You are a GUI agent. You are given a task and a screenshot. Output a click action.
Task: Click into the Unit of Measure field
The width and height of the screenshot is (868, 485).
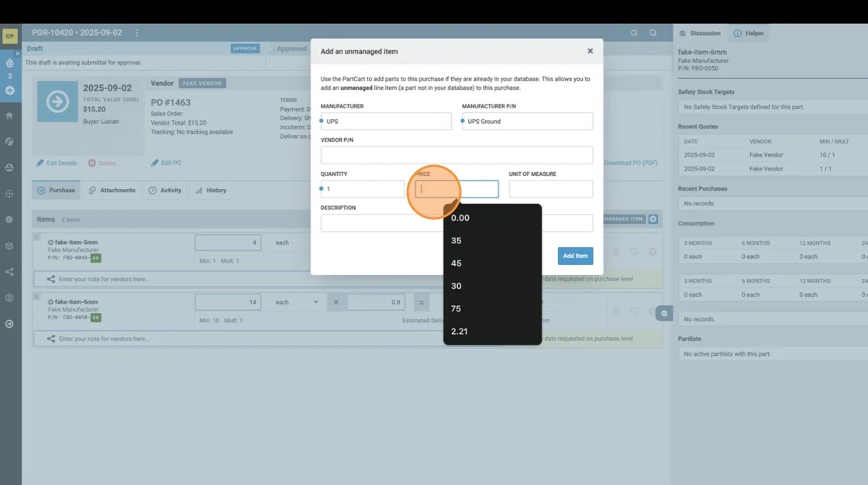point(550,189)
